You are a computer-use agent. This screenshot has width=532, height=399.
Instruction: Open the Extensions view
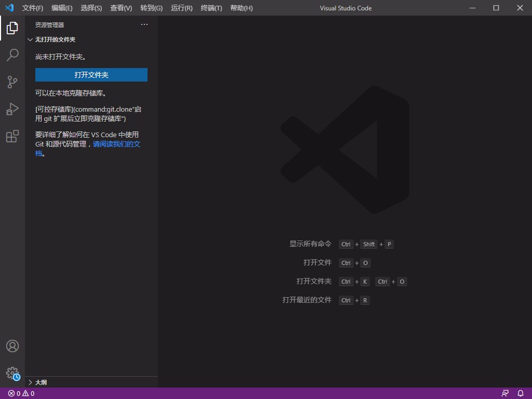click(12, 136)
